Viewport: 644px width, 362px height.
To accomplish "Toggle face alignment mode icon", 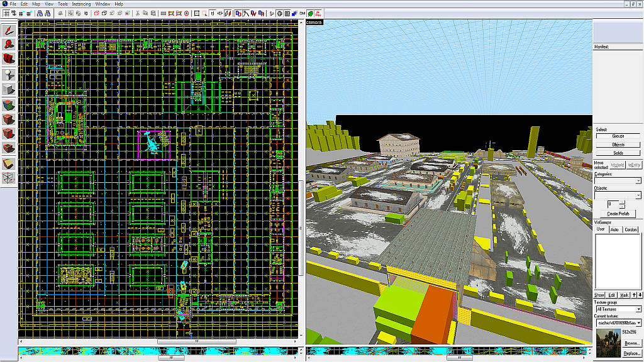I will click(x=228, y=14).
